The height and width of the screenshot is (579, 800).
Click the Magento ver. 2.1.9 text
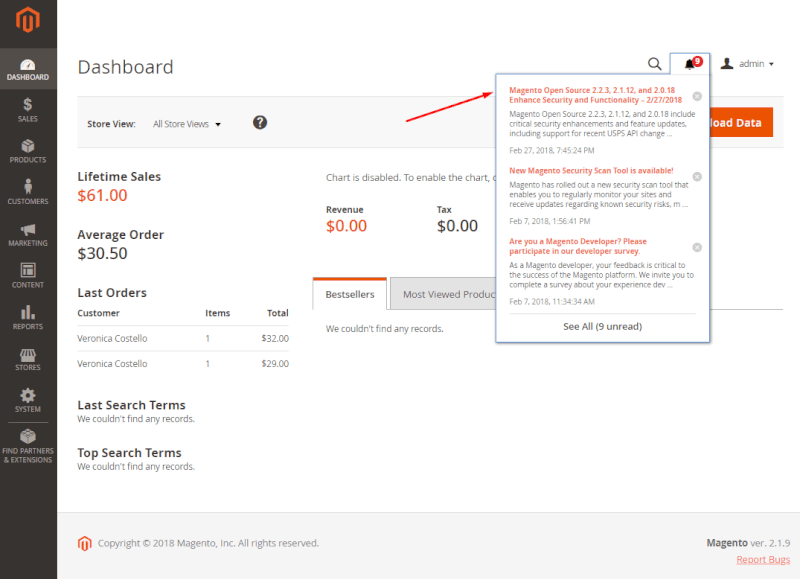click(x=748, y=543)
